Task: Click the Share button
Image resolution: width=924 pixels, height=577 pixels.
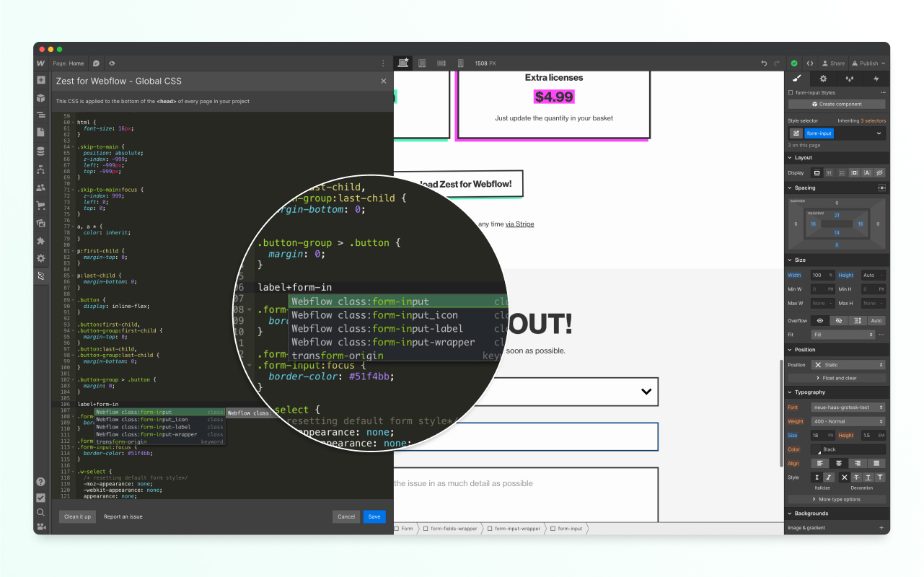Action: (833, 63)
